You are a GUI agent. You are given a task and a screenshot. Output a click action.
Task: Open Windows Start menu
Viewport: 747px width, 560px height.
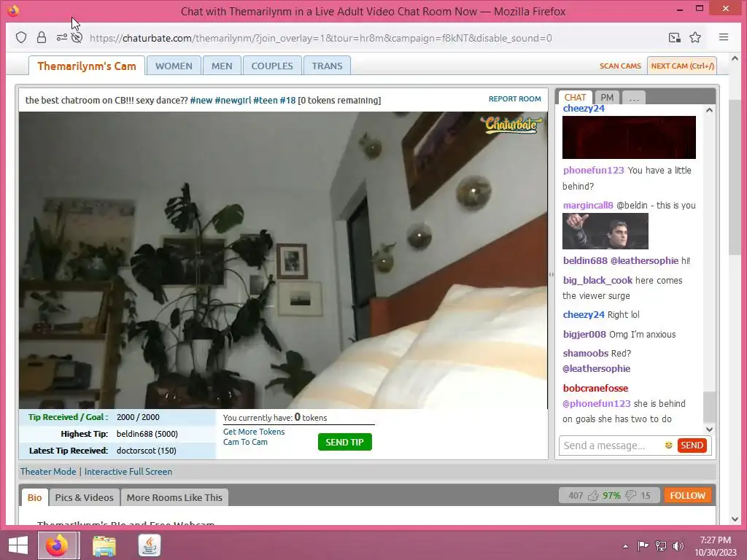[x=18, y=545]
